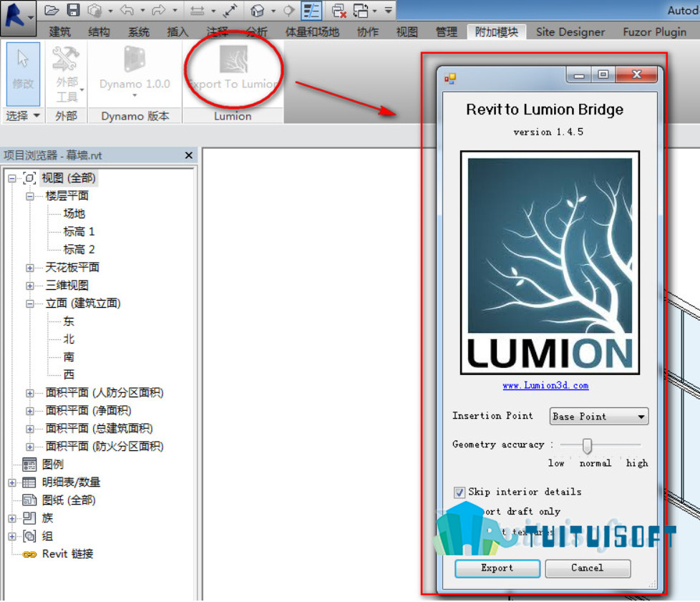The image size is (700, 602).
Task: Open the Default 3D View house icon
Action: pyautogui.click(x=257, y=11)
